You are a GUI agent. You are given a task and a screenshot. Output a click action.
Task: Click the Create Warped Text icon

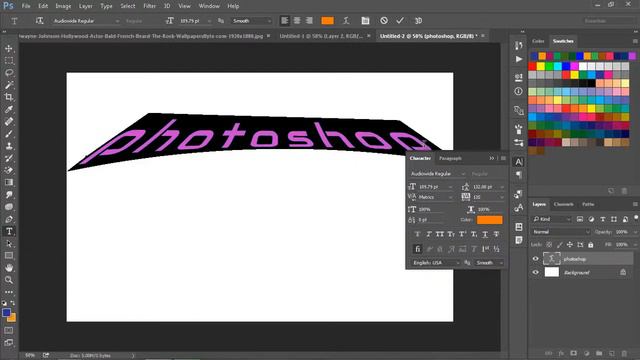click(x=346, y=20)
